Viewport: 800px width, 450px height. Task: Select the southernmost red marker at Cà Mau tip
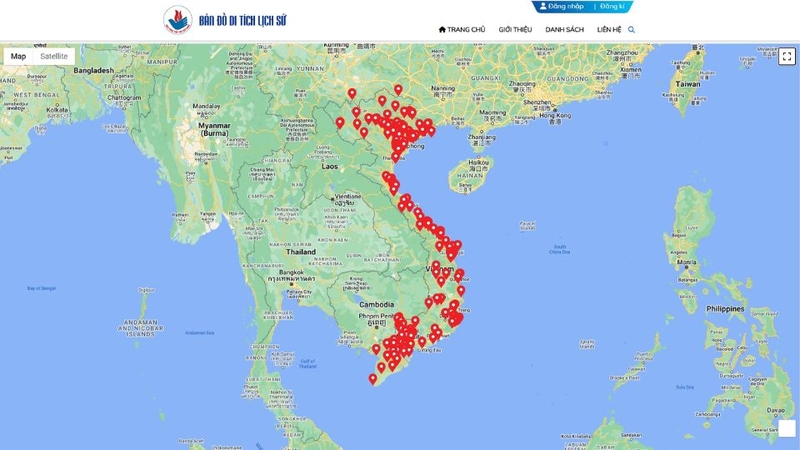click(x=373, y=379)
